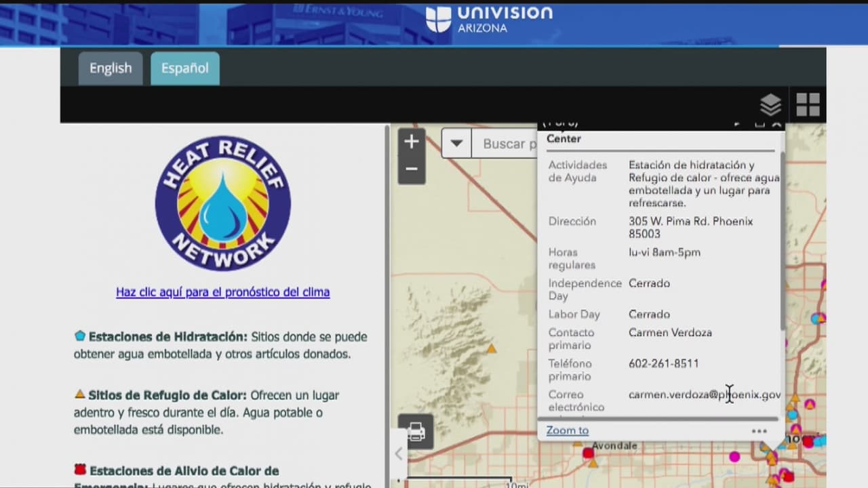This screenshot has width=868, height=488.
Task: Open the map layers list
Action: (770, 105)
